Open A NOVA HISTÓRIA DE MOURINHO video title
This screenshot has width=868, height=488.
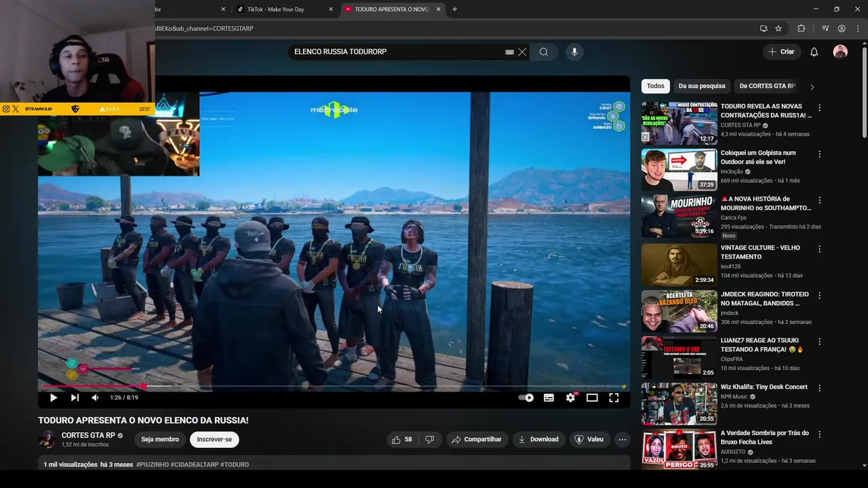pos(766,203)
